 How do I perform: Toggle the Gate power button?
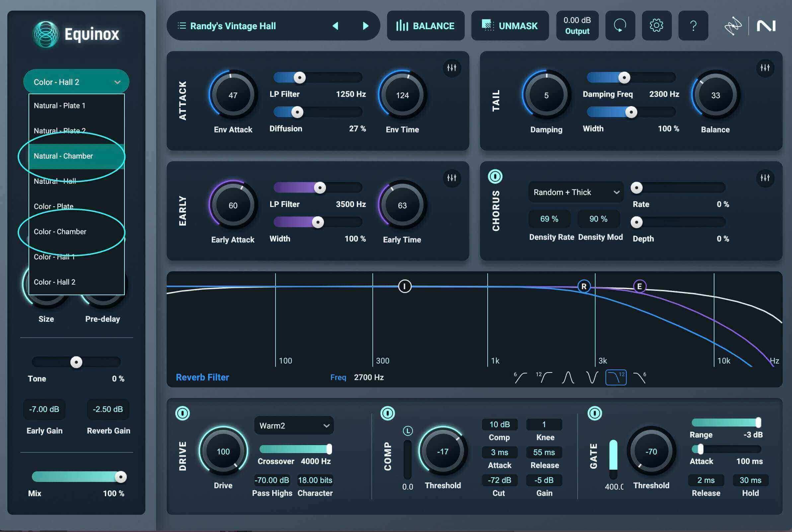click(594, 413)
